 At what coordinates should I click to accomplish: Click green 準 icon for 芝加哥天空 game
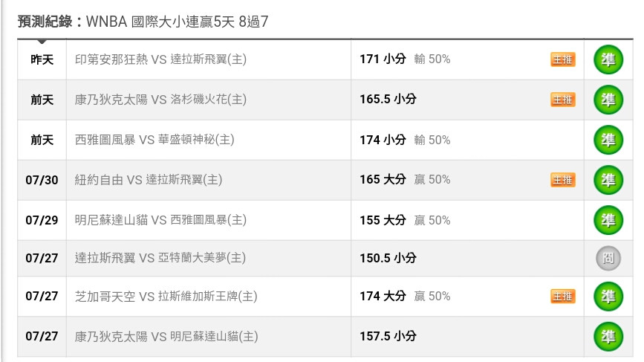click(x=608, y=297)
